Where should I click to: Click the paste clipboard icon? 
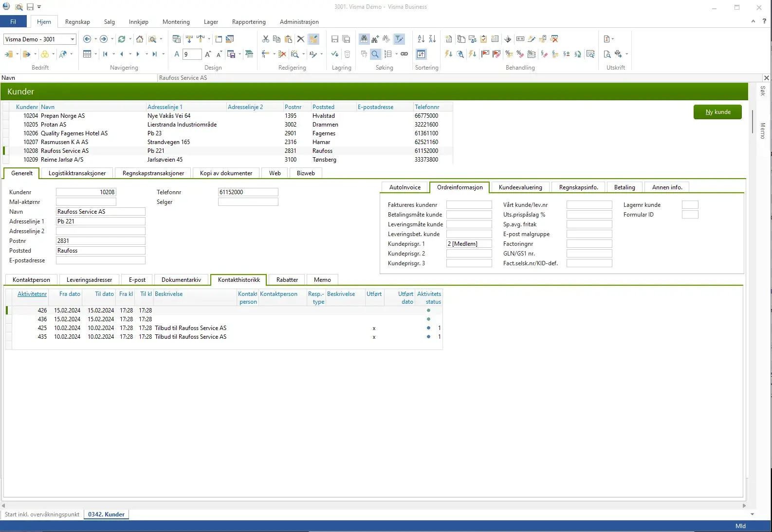click(x=289, y=39)
